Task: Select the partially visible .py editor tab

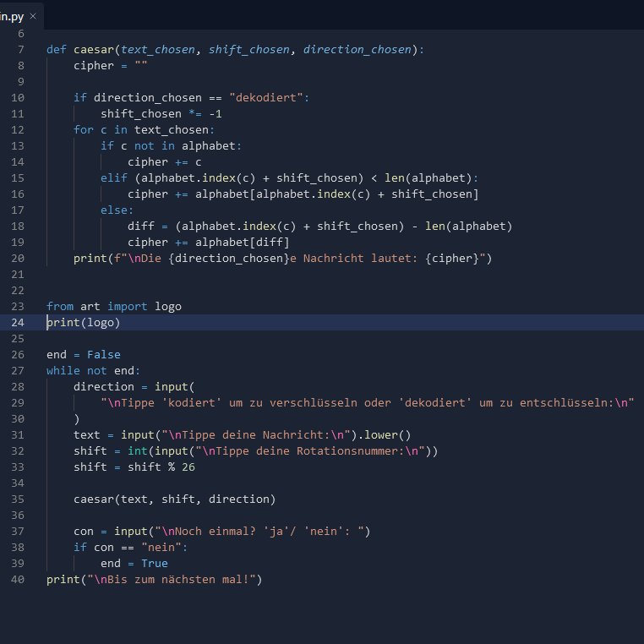Action: (x=21, y=16)
